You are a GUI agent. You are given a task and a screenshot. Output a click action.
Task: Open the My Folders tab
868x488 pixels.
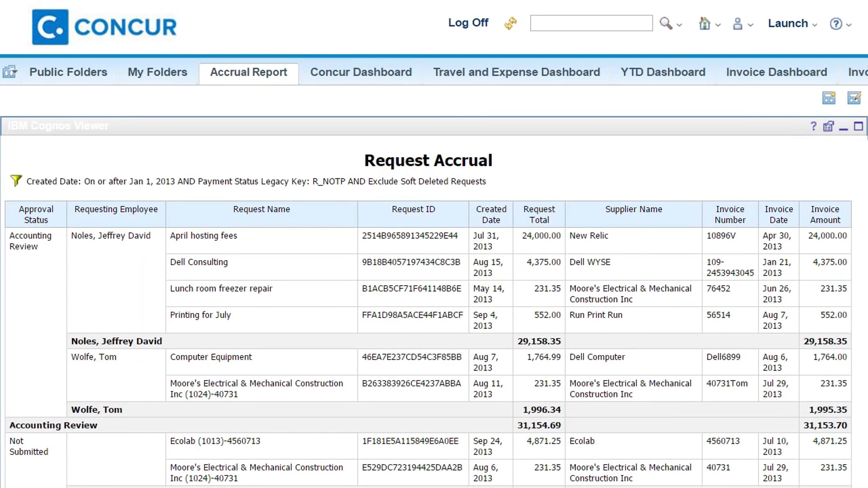tap(157, 72)
